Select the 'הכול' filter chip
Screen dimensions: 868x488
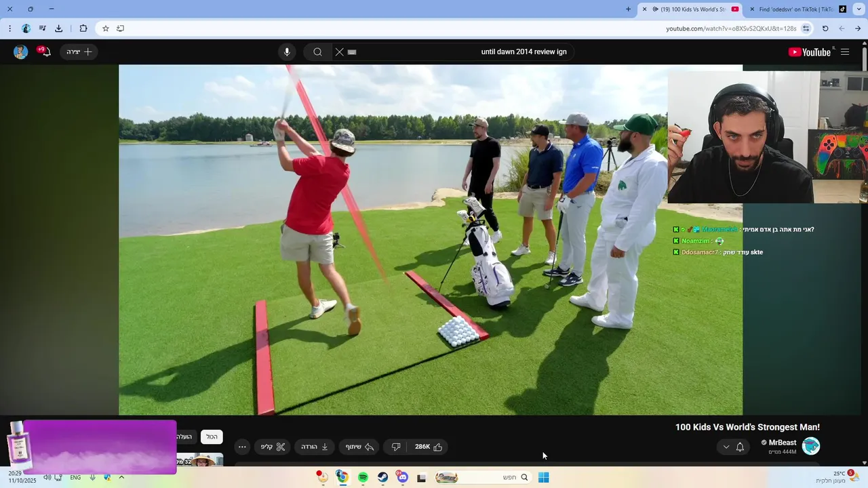coord(212,437)
